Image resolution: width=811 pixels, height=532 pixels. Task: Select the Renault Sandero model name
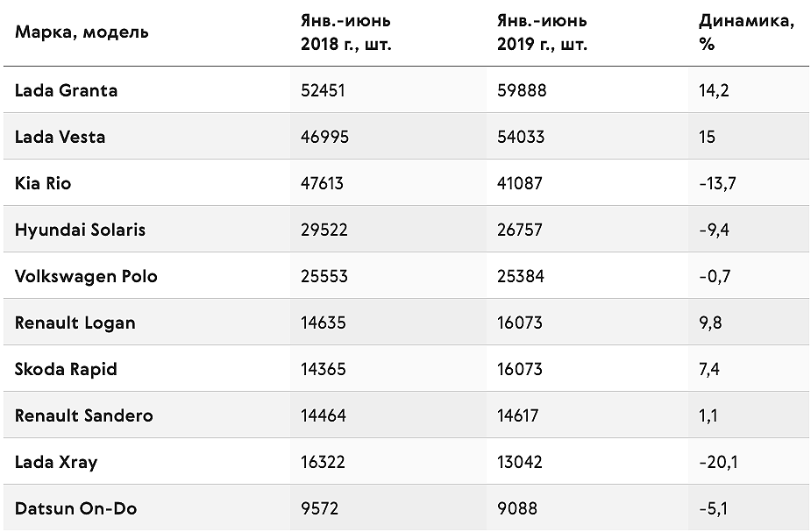(x=84, y=415)
